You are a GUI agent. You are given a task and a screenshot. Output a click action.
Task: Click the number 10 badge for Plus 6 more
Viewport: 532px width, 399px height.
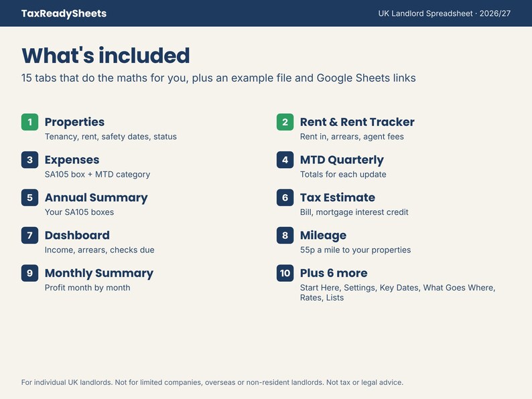(285, 273)
